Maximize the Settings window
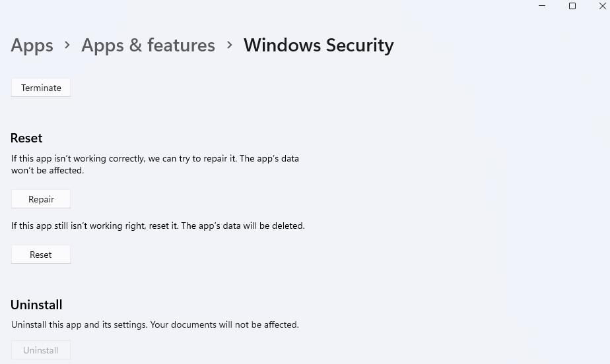The image size is (610, 364). 572,6
